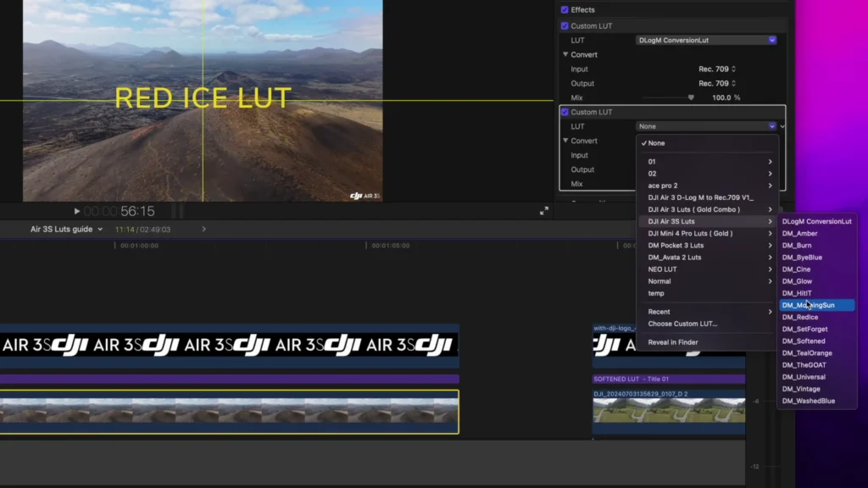The width and height of the screenshot is (868, 488).
Task: Collapse the first Convert section
Action: click(565, 55)
